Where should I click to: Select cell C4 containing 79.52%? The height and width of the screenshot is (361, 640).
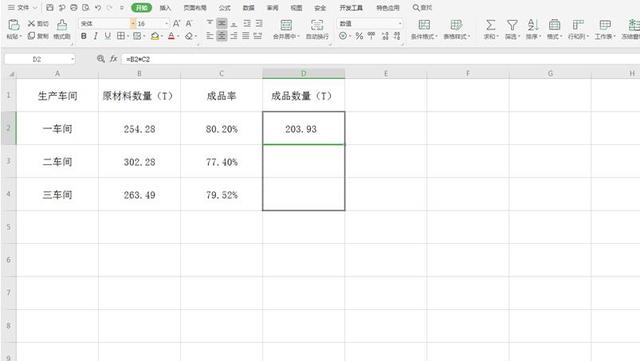coord(222,194)
